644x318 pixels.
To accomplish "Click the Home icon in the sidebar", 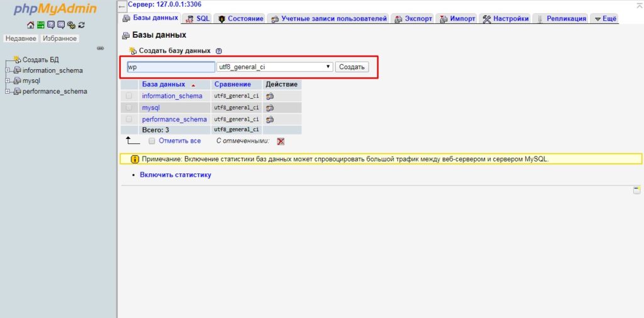I will click(x=31, y=25).
